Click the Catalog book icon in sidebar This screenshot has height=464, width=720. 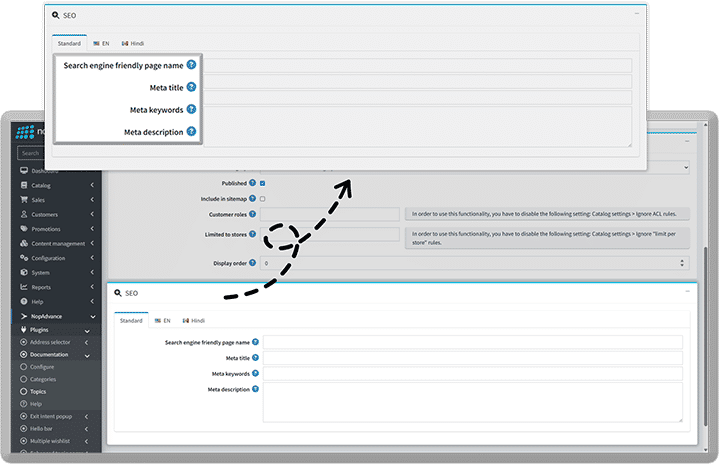click(24, 185)
